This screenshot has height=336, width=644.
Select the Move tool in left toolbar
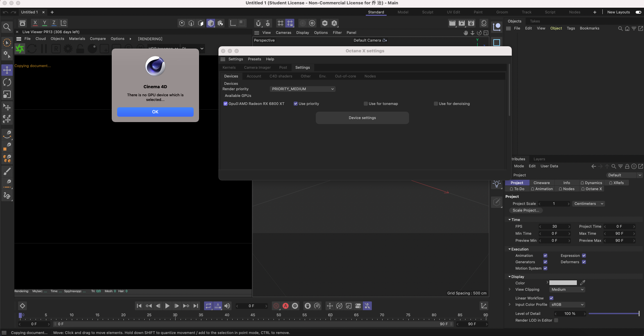coord(7,70)
